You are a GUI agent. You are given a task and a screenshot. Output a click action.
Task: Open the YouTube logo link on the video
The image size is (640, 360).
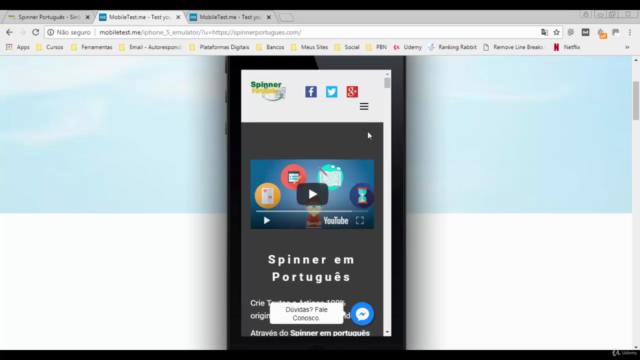(x=336, y=221)
